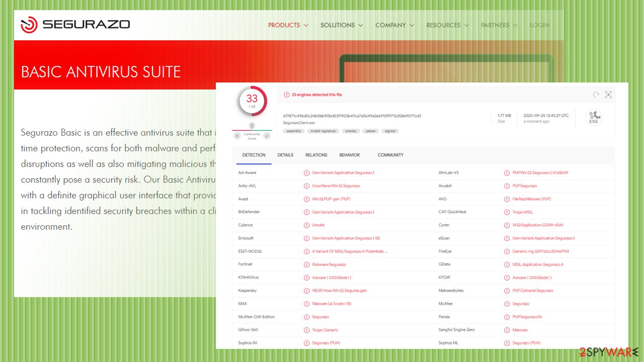Click the K7GW detection warning icon

[507, 278]
